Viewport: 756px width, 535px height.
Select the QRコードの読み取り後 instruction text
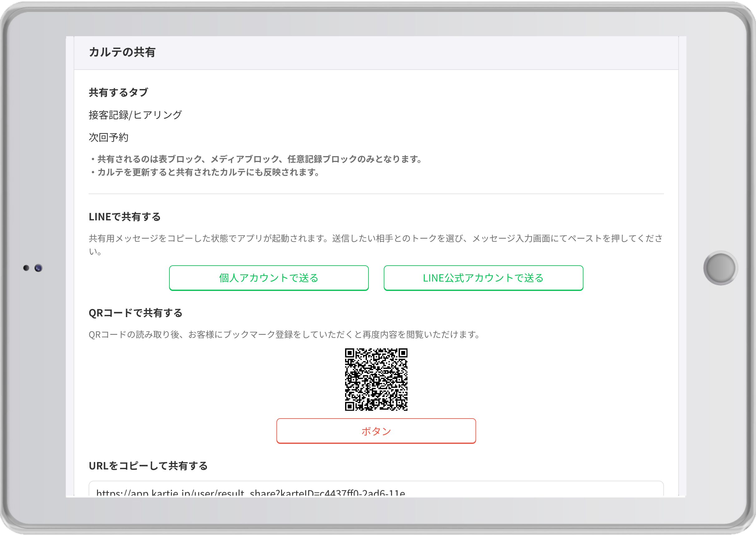click(x=285, y=335)
